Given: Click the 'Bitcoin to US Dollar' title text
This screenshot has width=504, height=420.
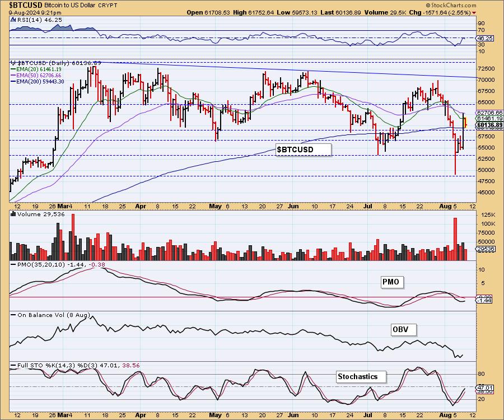Looking at the screenshot, I should (x=69, y=6).
